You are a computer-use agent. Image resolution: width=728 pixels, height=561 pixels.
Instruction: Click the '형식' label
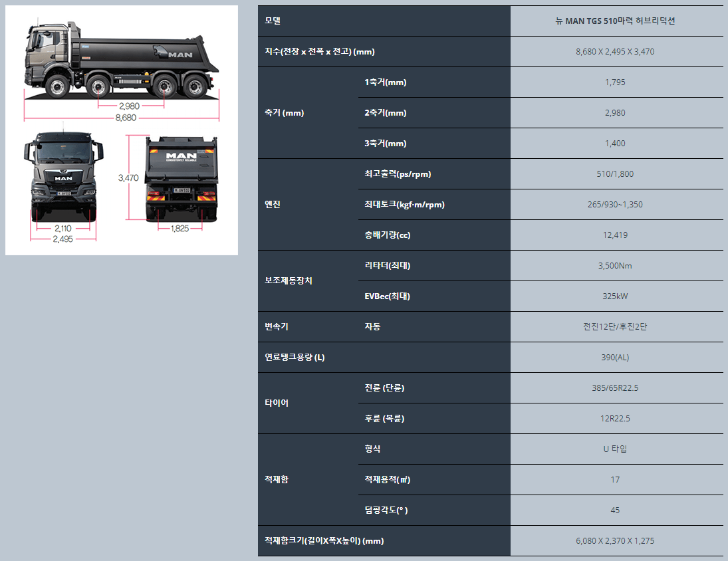tap(372, 449)
